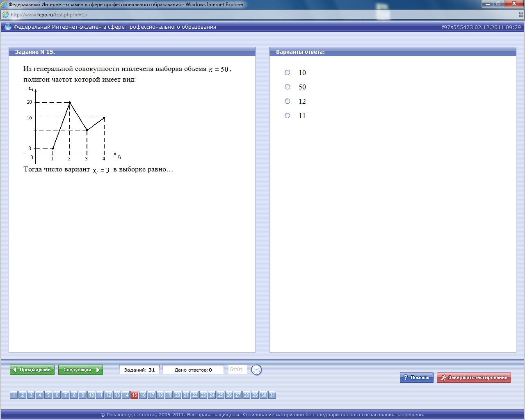Click the 51:01 remaining time display
525x420 pixels.
coord(237,370)
